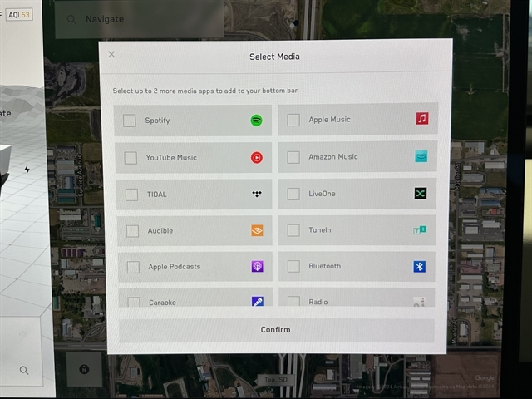Click the Apple Music label text
Image resolution: width=532 pixels, height=399 pixels.
(x=329, y=120)
